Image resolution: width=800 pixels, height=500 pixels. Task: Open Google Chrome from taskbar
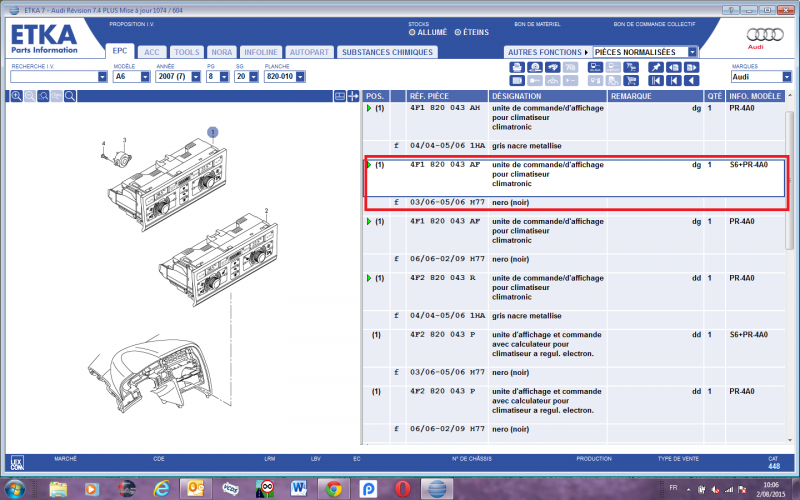click(x=334, y=489)
